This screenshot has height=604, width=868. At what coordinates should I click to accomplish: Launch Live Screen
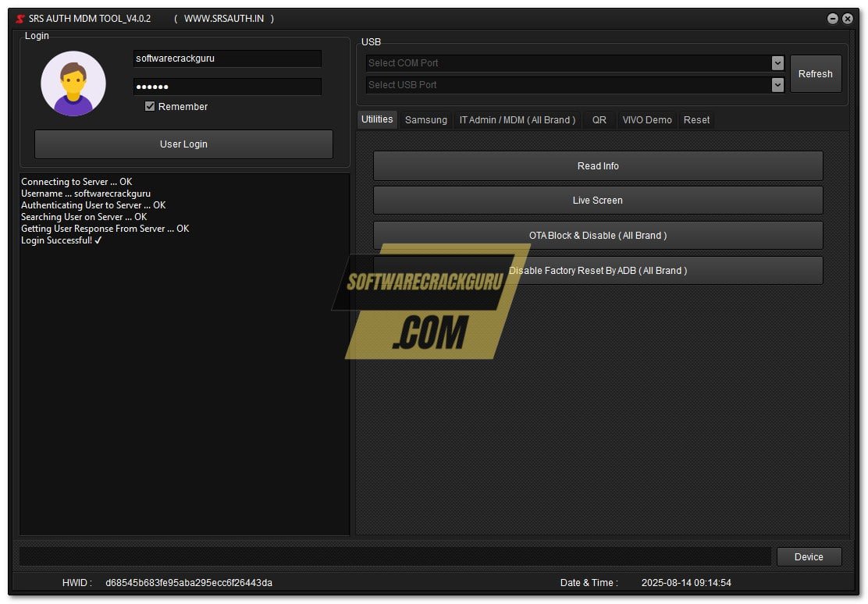598,201
